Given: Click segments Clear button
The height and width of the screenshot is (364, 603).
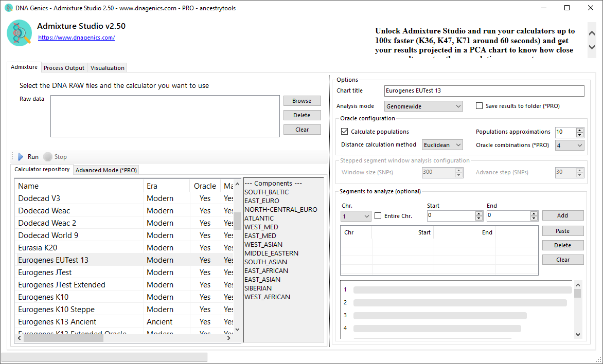Looking at the screenshot, I should click(563, 260).
